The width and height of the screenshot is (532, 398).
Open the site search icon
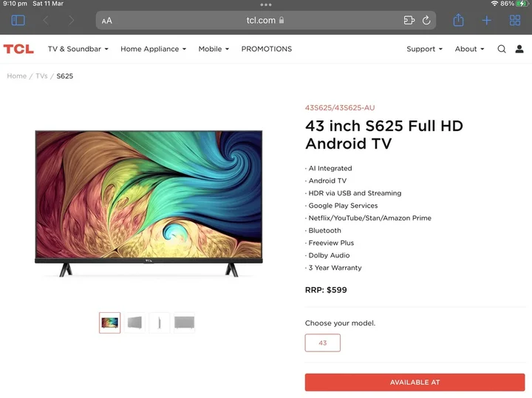point(502,49)
